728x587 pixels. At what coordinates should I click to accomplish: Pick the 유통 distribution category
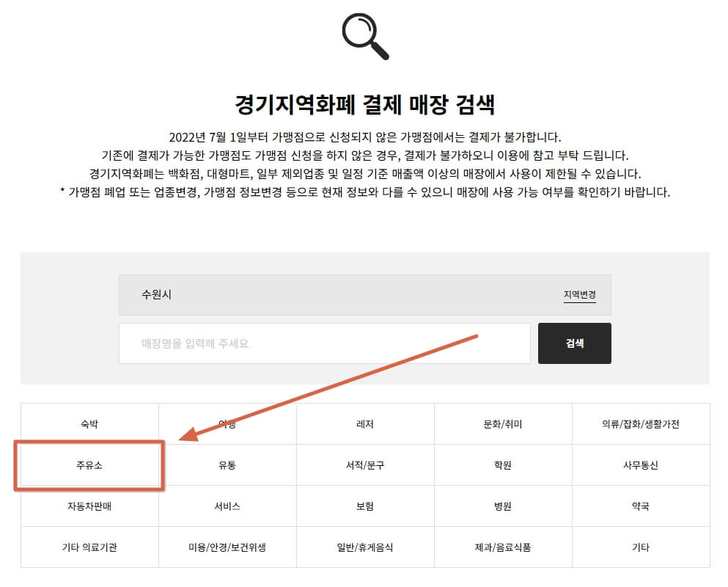click(227, 464)
